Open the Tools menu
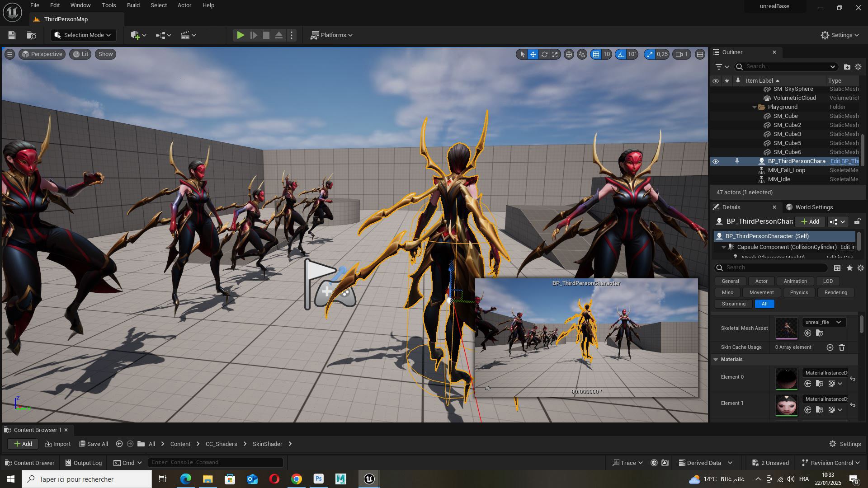 (108, 5)
